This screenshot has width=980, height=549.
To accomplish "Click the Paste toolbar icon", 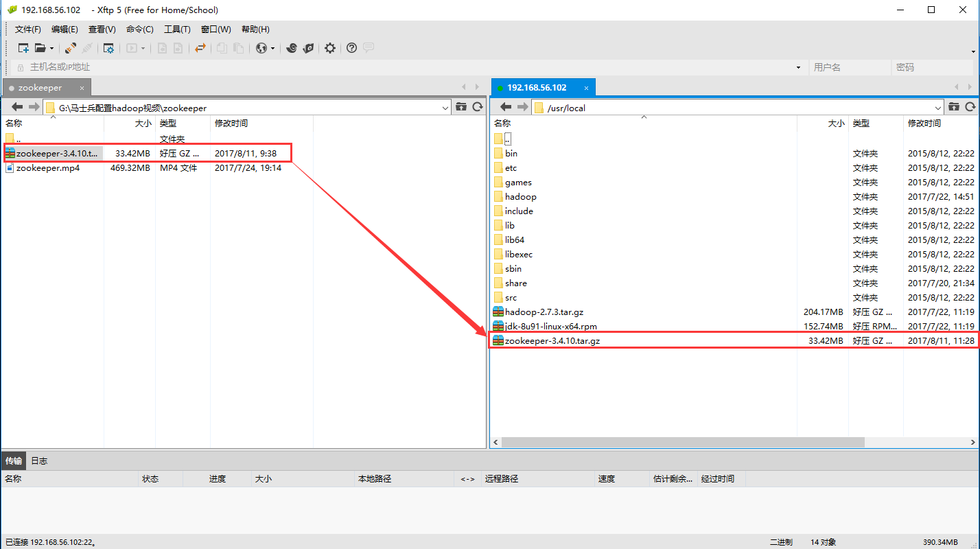I will pos(238,48).
